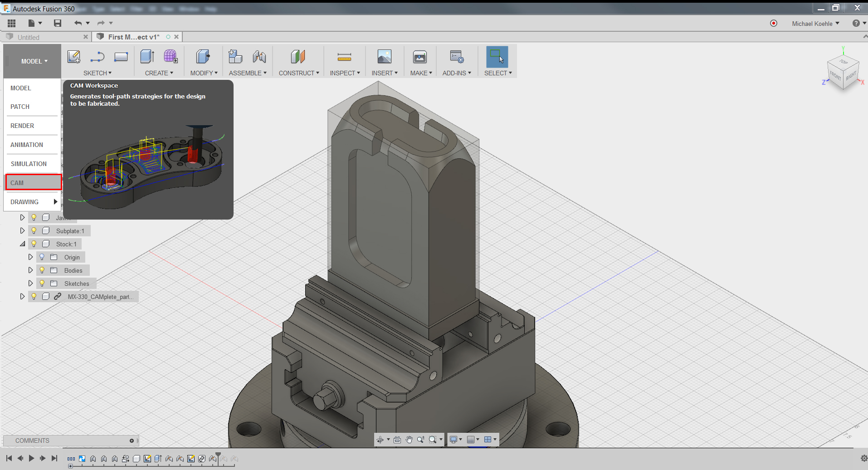Expand the Subplate:1 tree node
Viewport: 868px width, 470px height.
(x=22, y=231)
